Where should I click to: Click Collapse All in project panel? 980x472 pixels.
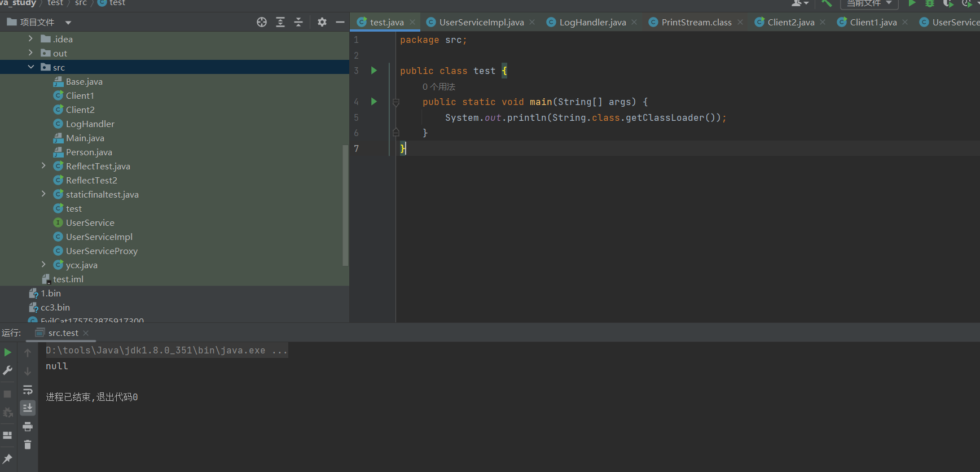(299, 22)
